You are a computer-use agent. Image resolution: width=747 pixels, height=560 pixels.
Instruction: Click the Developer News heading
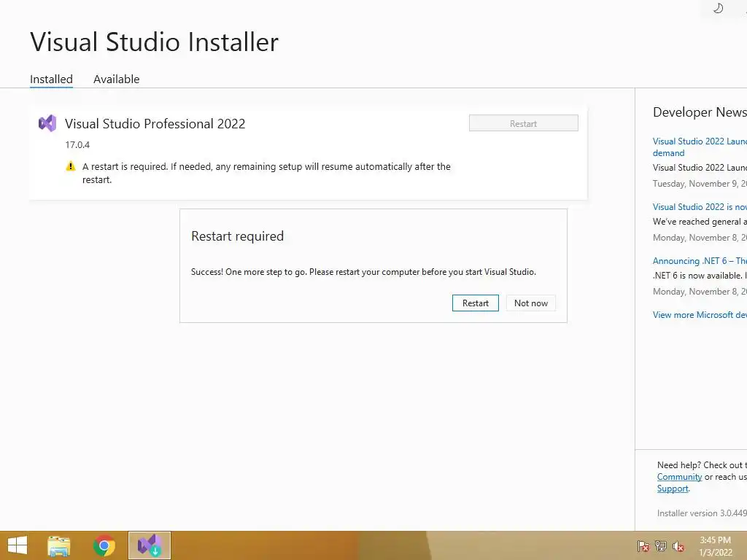(700, 112)
